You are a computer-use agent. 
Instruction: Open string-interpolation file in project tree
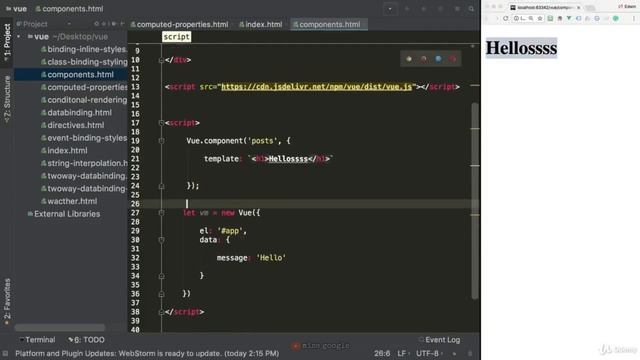click(x=84, y=163)
